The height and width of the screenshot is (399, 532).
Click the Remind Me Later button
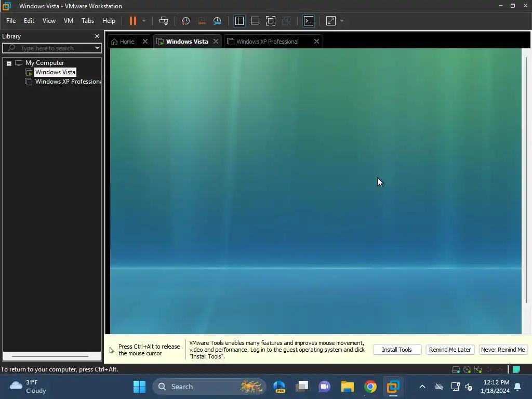450,350
